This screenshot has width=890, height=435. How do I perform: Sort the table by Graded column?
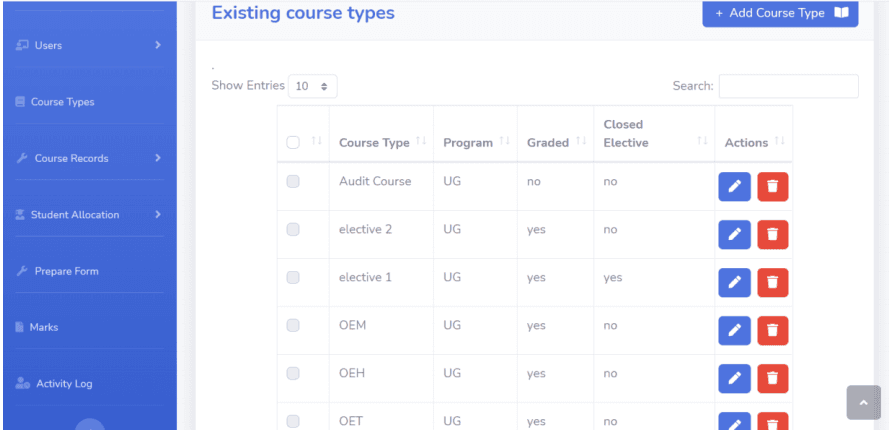(581, 141)
